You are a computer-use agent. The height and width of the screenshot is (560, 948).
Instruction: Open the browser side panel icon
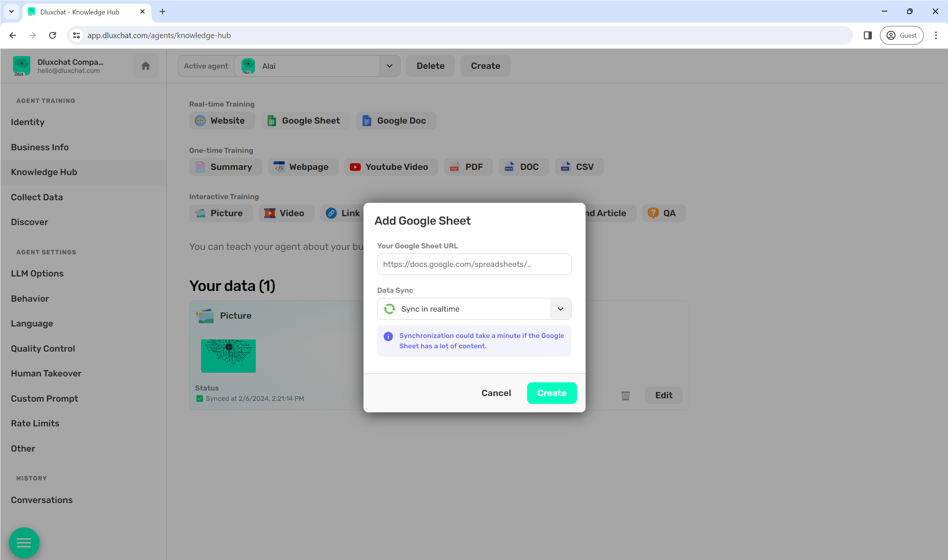coord(867,36)
